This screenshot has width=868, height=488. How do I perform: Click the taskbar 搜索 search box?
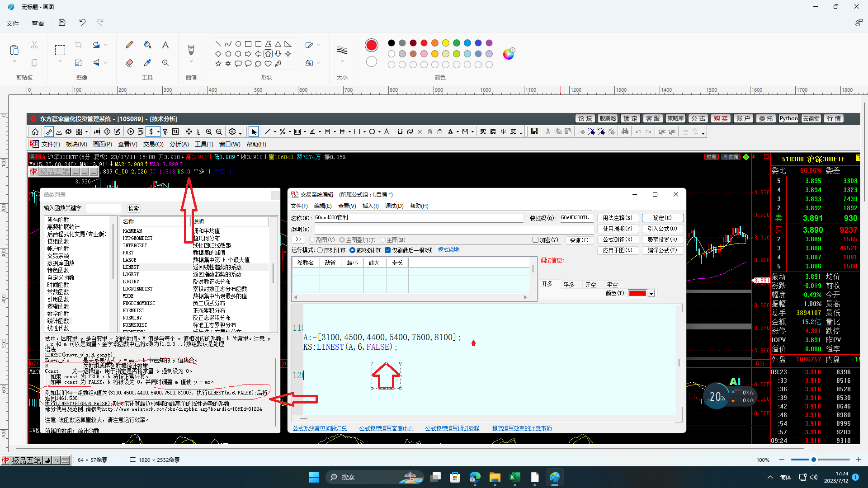[375, 477]
